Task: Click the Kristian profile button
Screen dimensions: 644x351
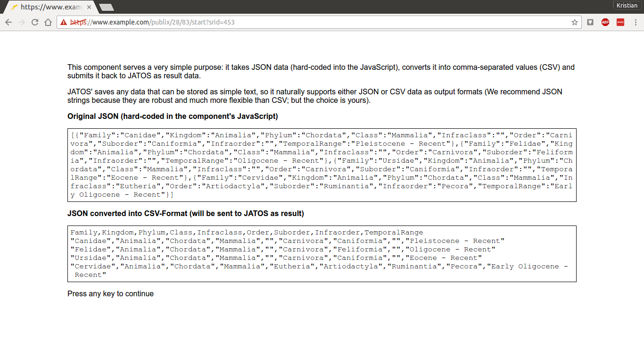Action: 627,5
